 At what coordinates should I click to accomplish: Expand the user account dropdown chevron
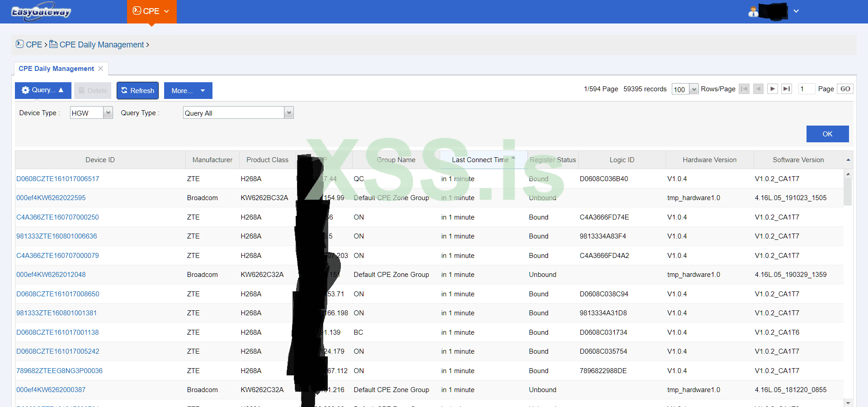pos(796,11)
